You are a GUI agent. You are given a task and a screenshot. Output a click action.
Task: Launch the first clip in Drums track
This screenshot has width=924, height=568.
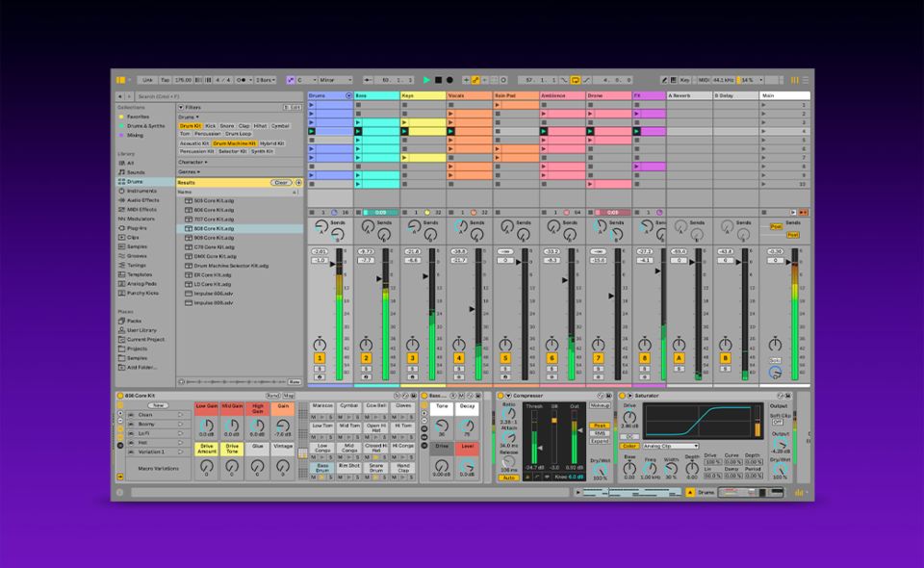[312, 105]
